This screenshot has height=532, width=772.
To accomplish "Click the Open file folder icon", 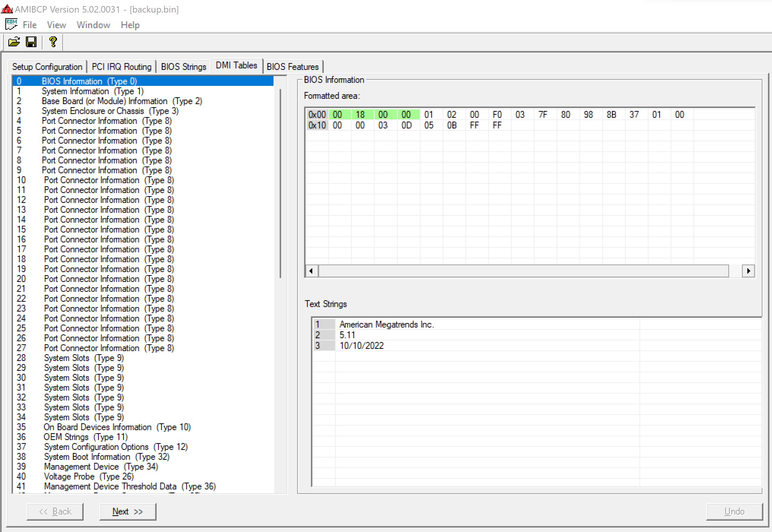I will (14, 42).
